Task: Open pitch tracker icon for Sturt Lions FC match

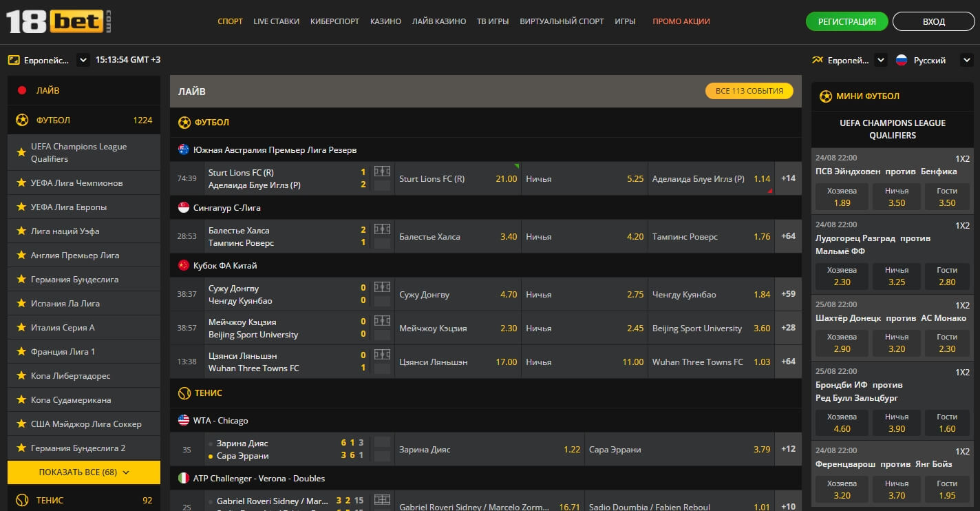Action: tap(382, 171)
